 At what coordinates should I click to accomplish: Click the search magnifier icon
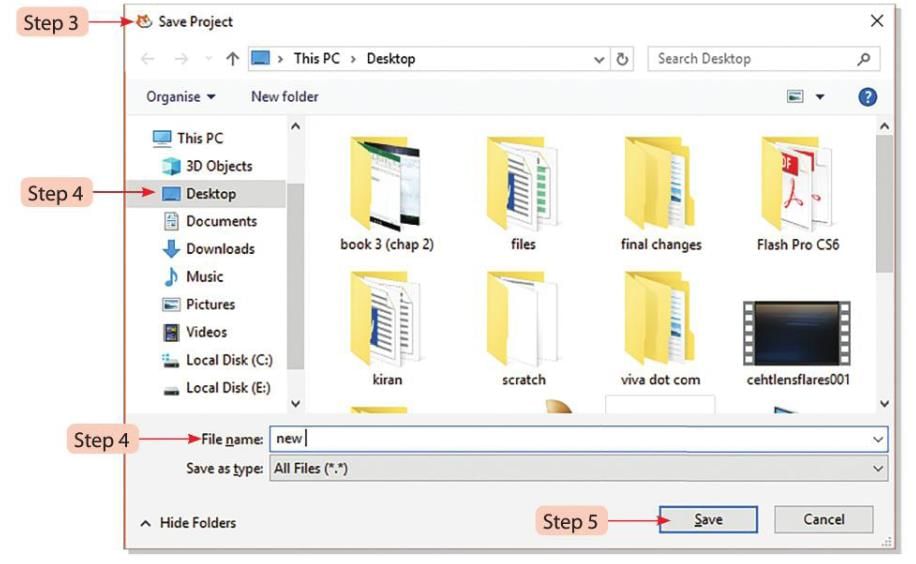[863, 58]
